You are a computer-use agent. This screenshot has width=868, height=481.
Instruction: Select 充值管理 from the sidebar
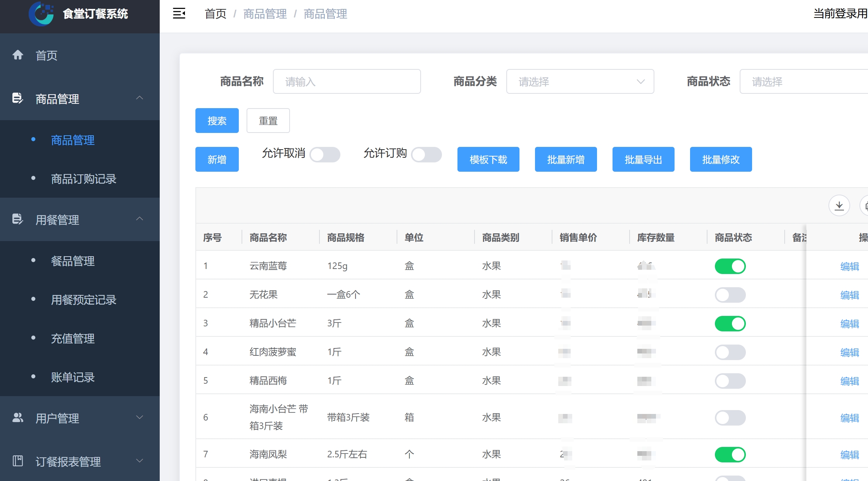point(73,338)
